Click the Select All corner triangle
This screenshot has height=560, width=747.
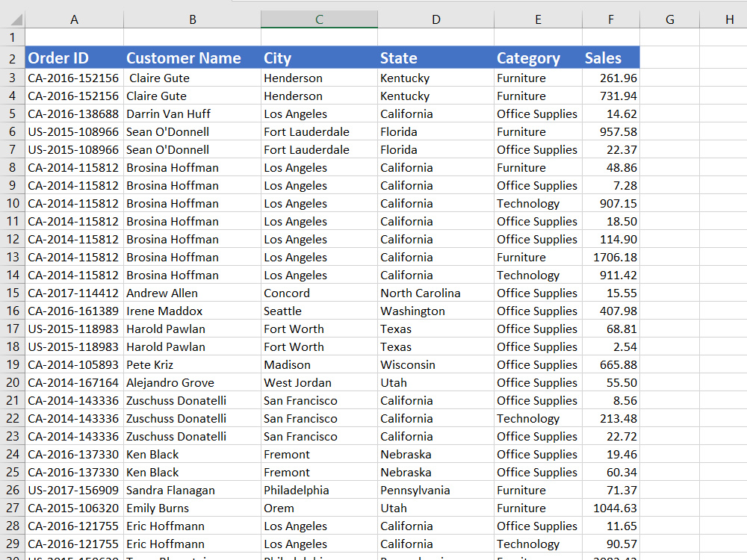pyautogui.click(x=16, y=19)
